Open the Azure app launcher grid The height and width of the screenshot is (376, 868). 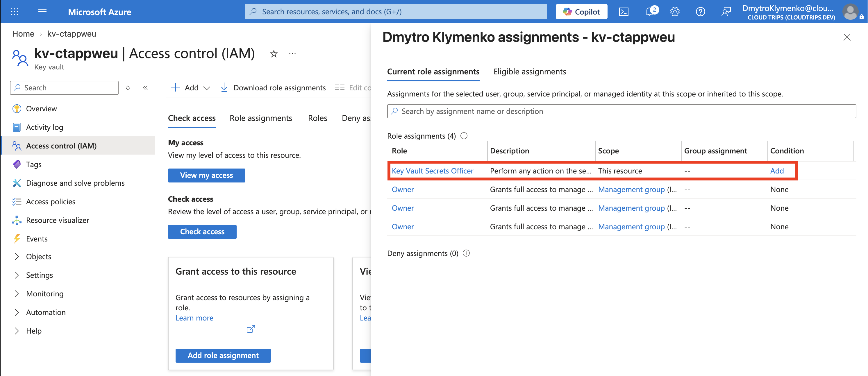coord(15,12)
